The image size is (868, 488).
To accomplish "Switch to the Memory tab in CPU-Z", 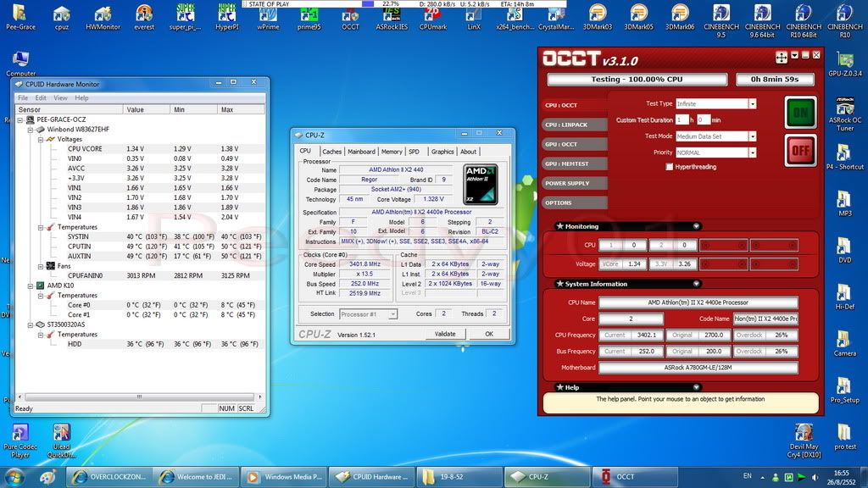I will pyautogui.click(x=392, y=152).
